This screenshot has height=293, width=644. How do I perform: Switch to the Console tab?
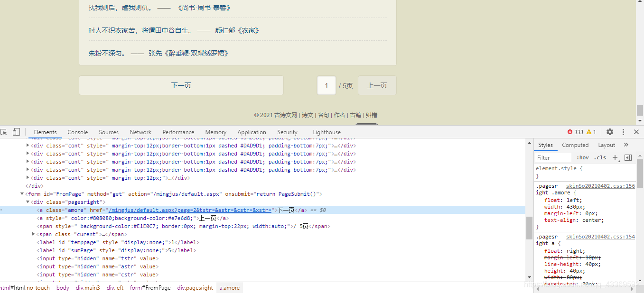point(78,132)
